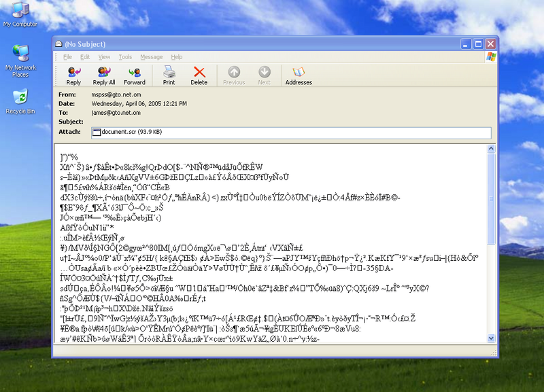Viewport: 544px width, 392px height.
Task: Select the document.scr attachment icon
Action: [97, 132]
